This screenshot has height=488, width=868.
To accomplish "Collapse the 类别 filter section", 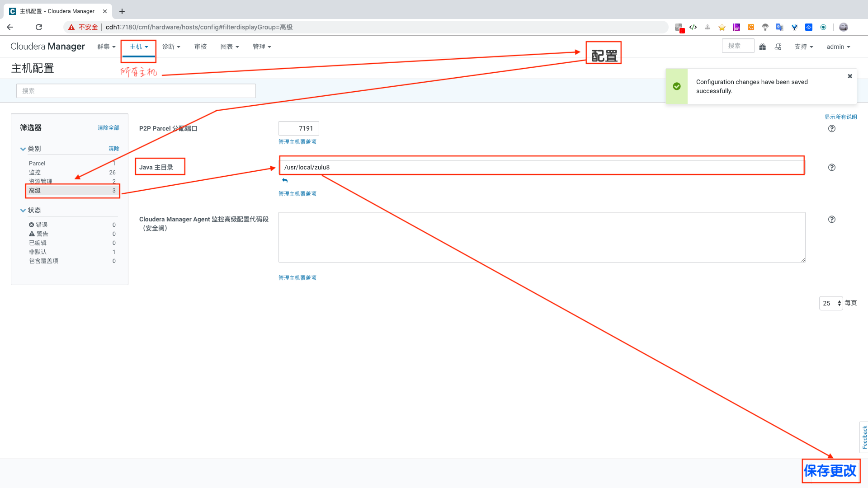I will click(23, 149).
